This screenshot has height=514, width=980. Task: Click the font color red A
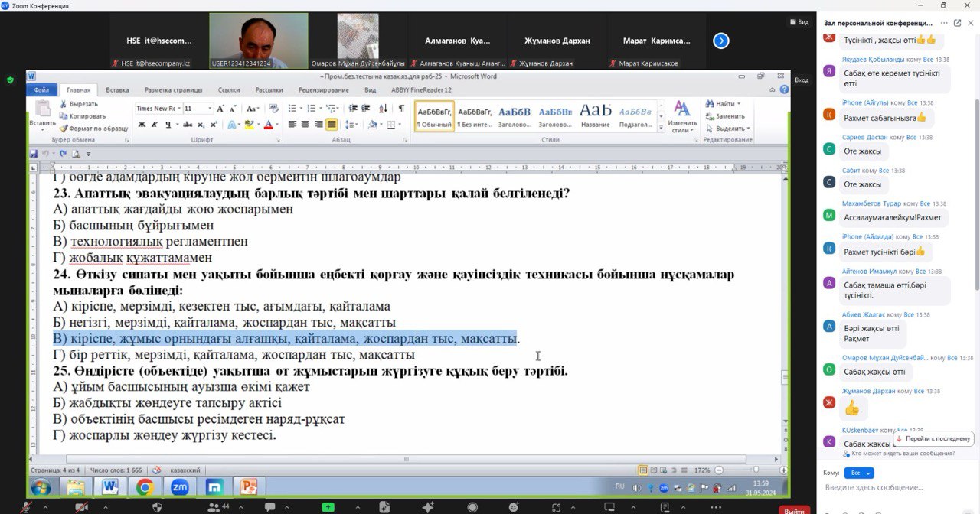268,124
